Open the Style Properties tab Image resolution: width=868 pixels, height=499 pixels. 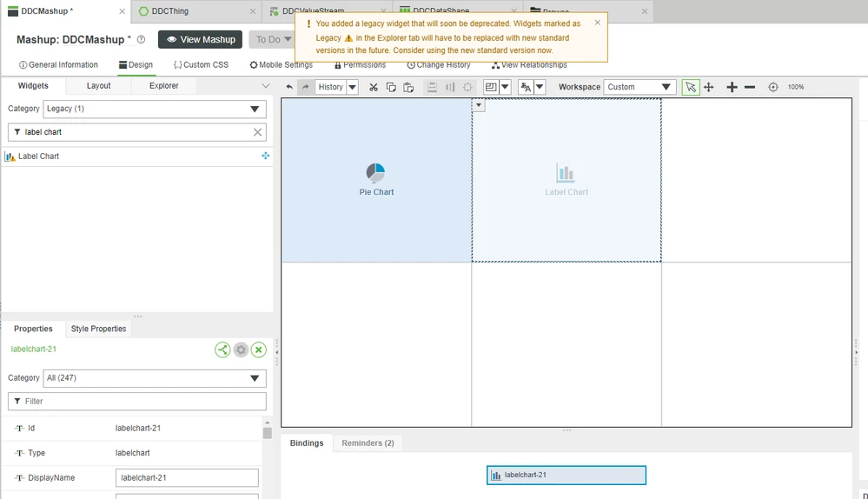click(98, 329)
